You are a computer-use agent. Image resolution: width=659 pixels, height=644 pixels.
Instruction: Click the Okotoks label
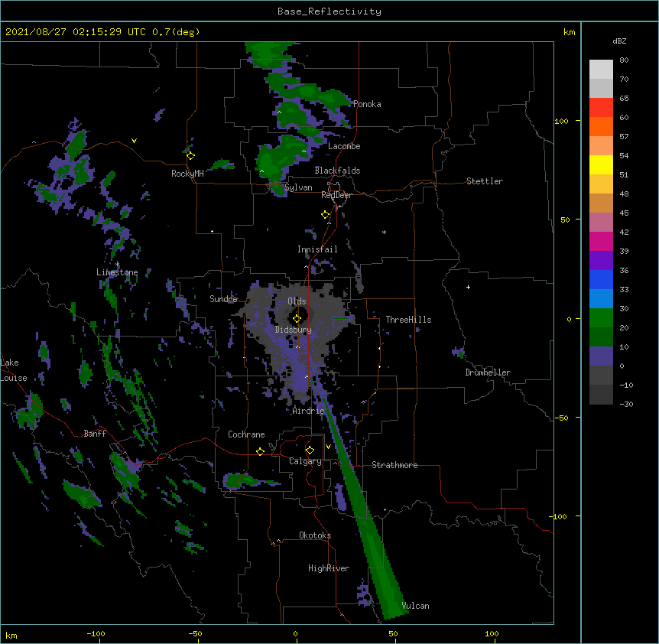pos(315,535)
